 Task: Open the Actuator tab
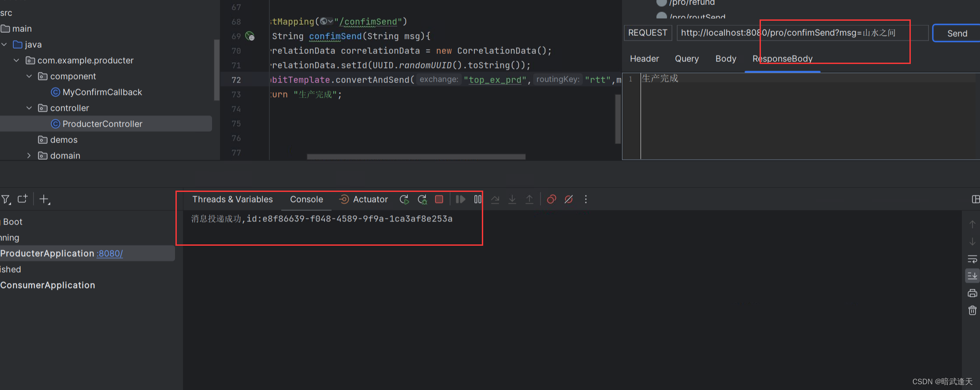coord(364,199)
